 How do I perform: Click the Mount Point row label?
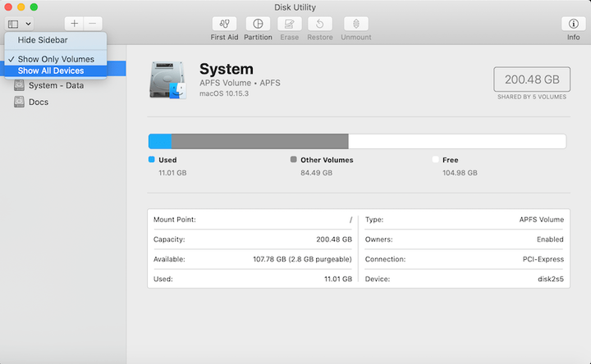click(x=175, y=220)
